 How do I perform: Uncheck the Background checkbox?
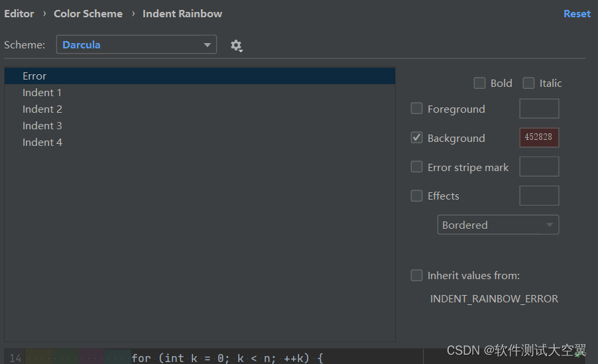(x=416, y=138)
